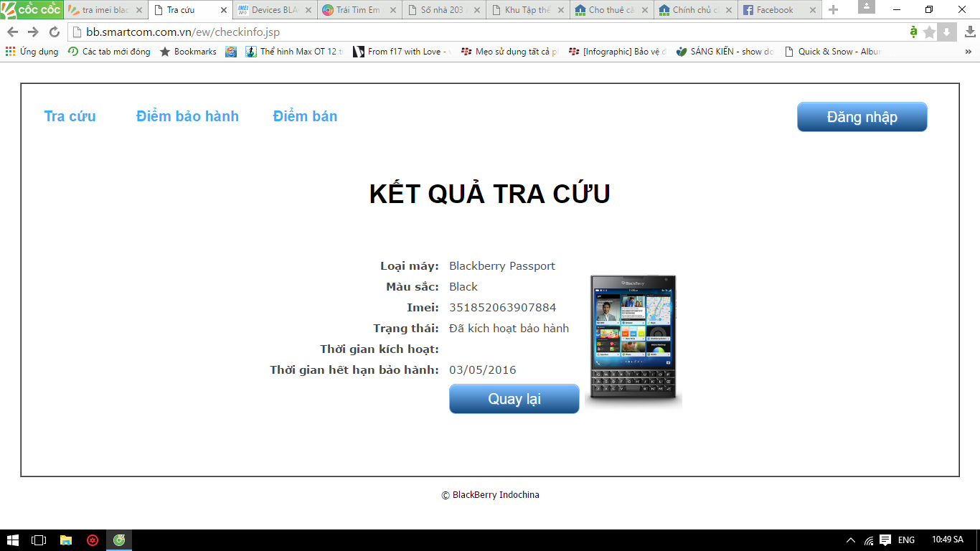Click the 'Đã kích hoạt bảo hành' status text
Viewport: 980px width, 551px height.
[509, 329]
